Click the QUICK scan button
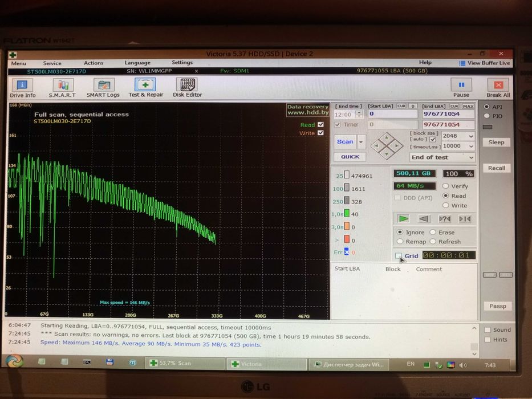Image resolution: width=532 pixels, height=399 pixels. point(350,157)
